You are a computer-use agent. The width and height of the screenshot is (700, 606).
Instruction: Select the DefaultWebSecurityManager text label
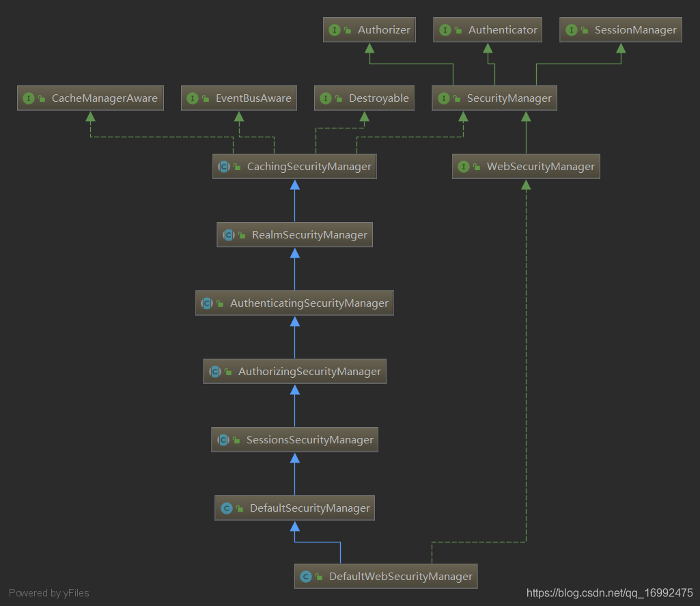[x=400, y=577]
